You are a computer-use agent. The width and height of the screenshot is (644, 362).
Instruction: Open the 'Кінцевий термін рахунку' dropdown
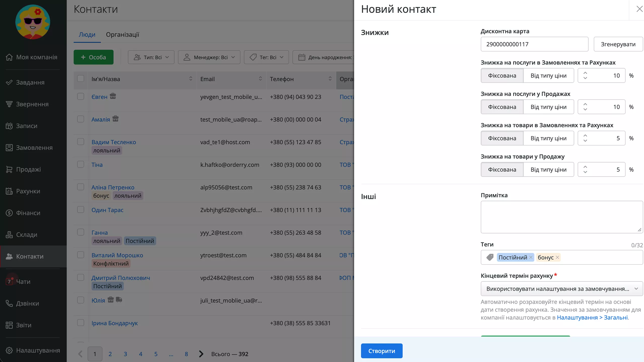pos(561,289)
